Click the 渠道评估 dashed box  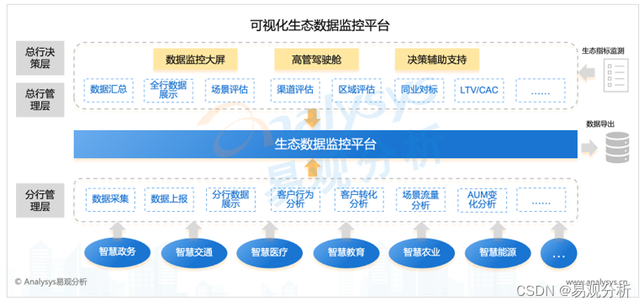coord(295,90)
